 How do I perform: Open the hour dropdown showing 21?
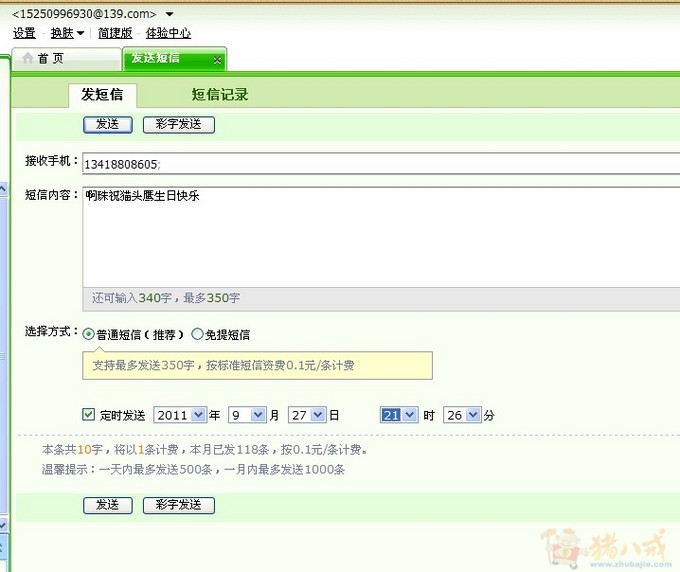[x=399, y=415]
